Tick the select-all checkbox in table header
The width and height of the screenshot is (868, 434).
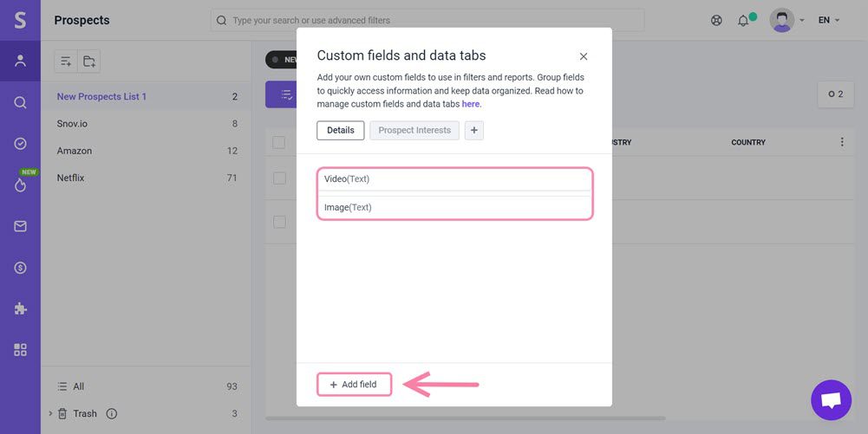(x=279, y=142)
